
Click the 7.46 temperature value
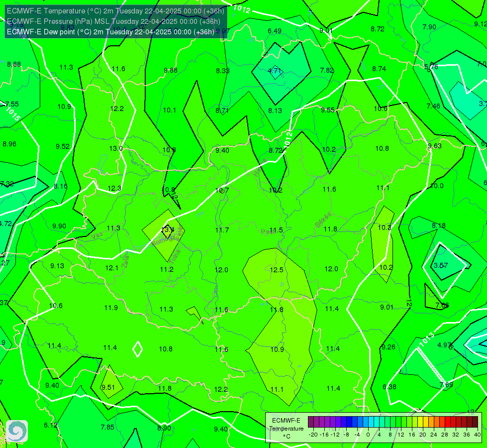point(433,106)
